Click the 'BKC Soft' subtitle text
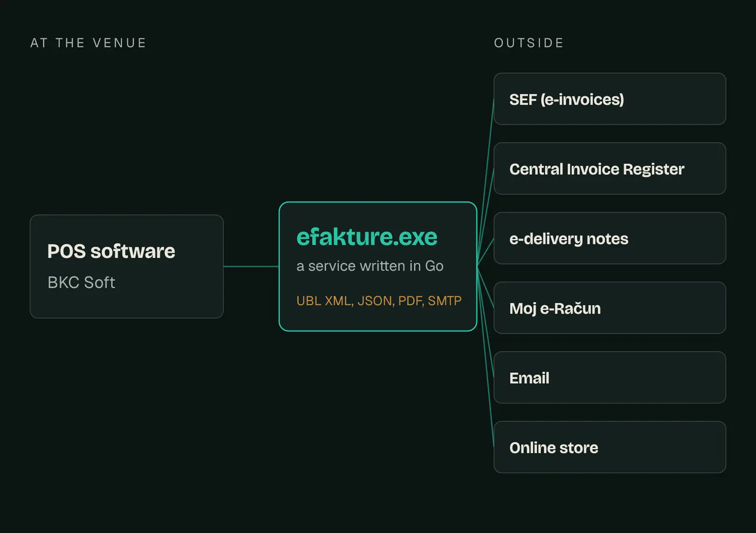Image resolution: width=756 pixels, height=533 pixels. point(81,282)
